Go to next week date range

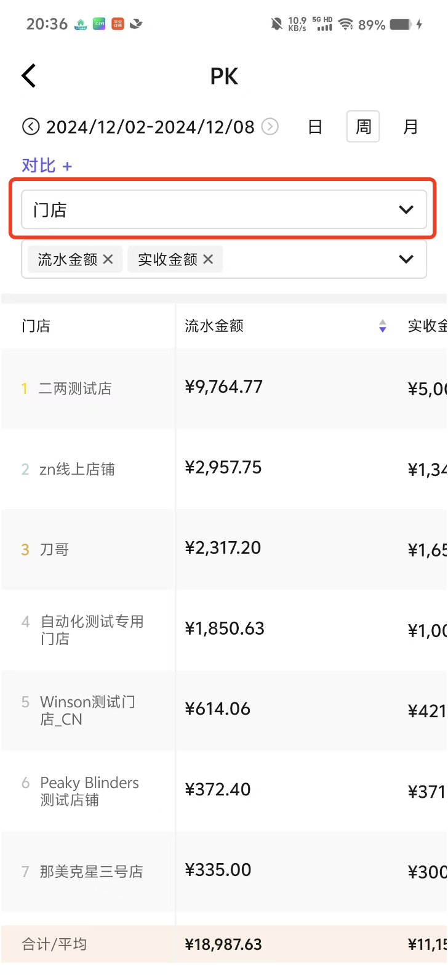(270, 127)
